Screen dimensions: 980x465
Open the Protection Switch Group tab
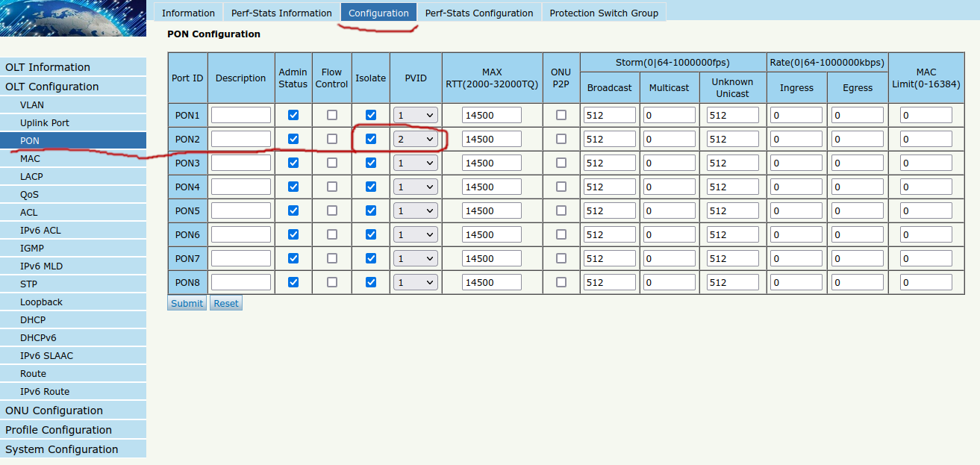click(x=604, y=13)
